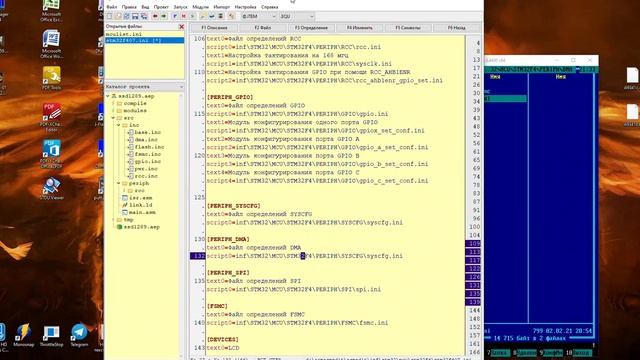Click the [PERIPH_GPIO] section header line
This screenshot has width=640, height=360.
[230, 97]
